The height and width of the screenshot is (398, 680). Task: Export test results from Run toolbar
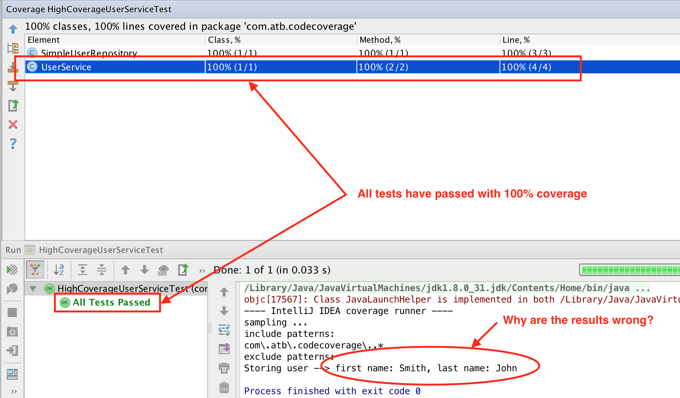(183, 270)
